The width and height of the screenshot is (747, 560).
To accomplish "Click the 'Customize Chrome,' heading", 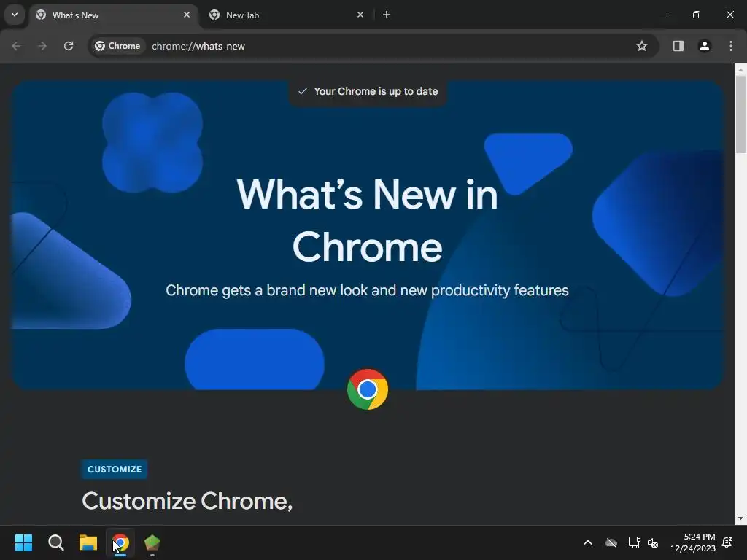I will click(187, 502).
